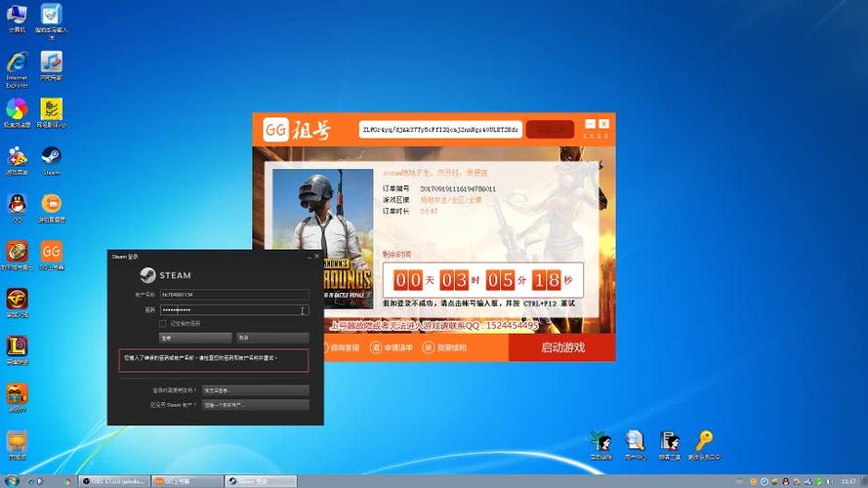Switch to Steam 登录 taskbar item
The image size is (868, 488).
(x=260, y=481)
